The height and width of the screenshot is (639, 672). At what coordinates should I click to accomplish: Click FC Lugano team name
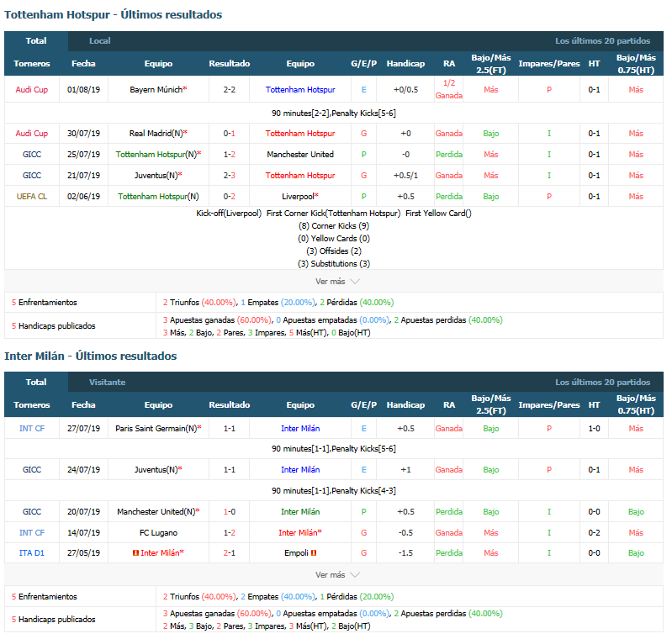tap(158, 533)
